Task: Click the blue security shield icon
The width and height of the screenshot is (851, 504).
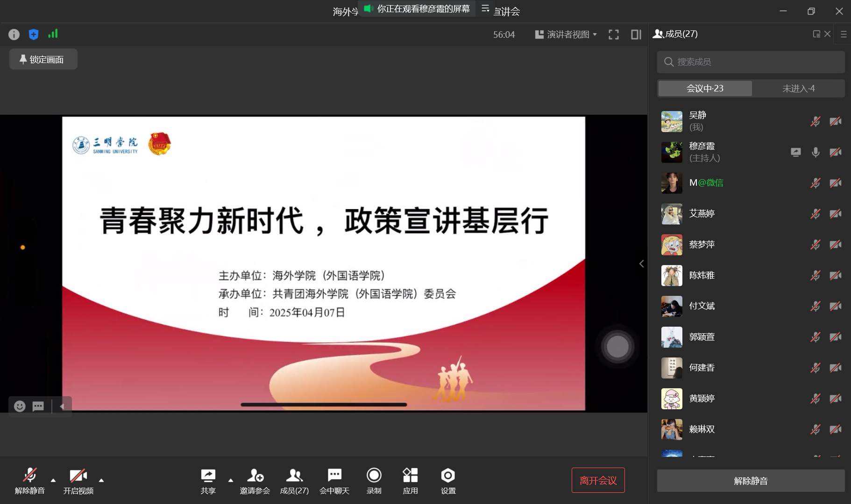Action: pos(34,35)
